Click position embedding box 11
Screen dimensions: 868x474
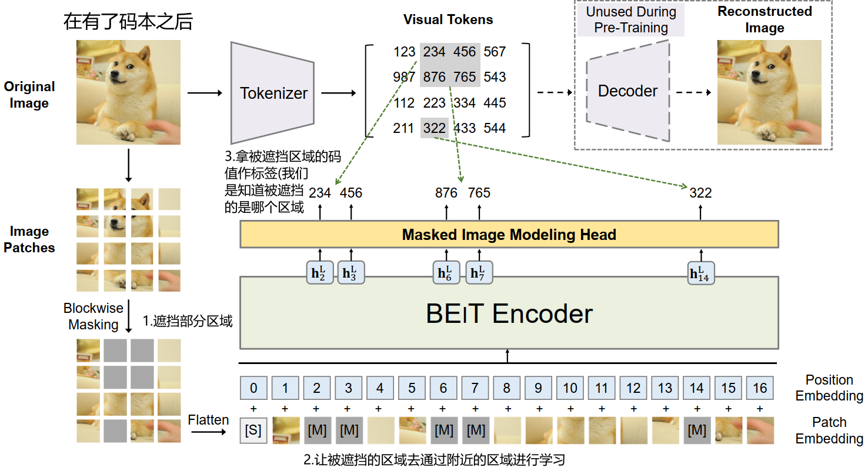pos(602,388)
